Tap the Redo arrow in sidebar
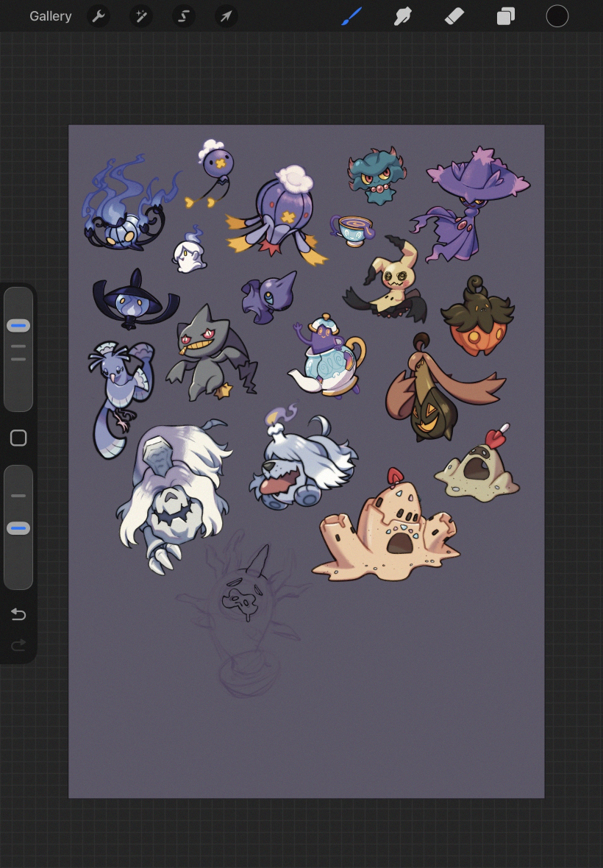 18,645
